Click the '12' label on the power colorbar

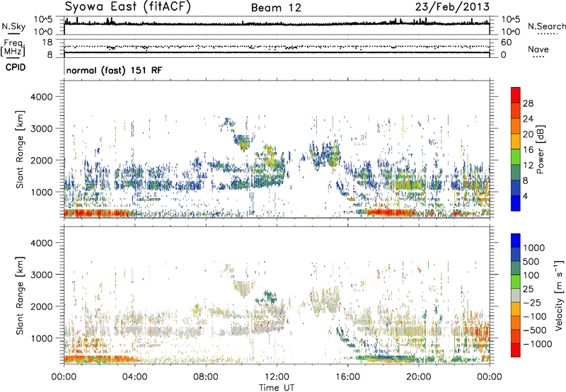[x=528, y=166]
